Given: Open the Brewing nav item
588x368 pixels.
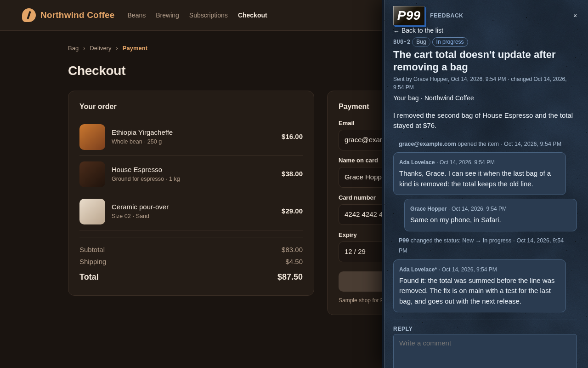Looking at the screenshot, I should coord(167,15).
